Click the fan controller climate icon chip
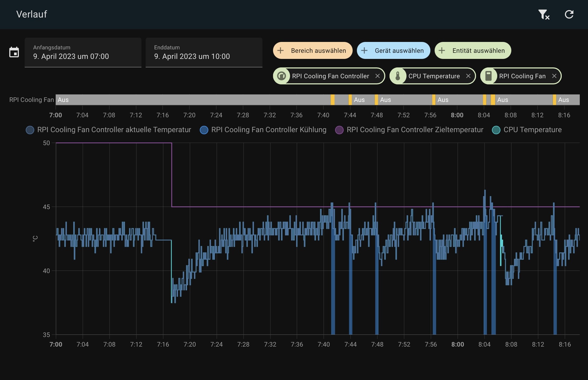This screenshot has height=380, width=588. point(282,76)
